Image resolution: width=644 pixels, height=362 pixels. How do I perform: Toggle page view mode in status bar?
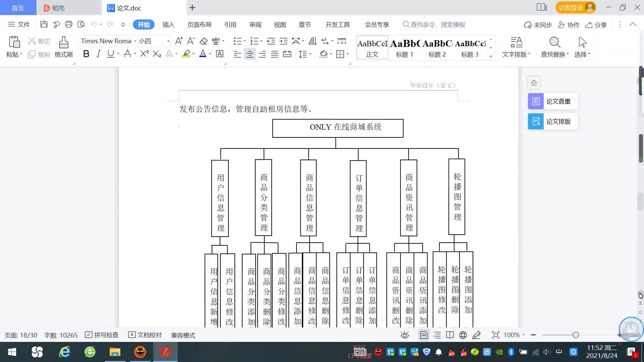424,335
